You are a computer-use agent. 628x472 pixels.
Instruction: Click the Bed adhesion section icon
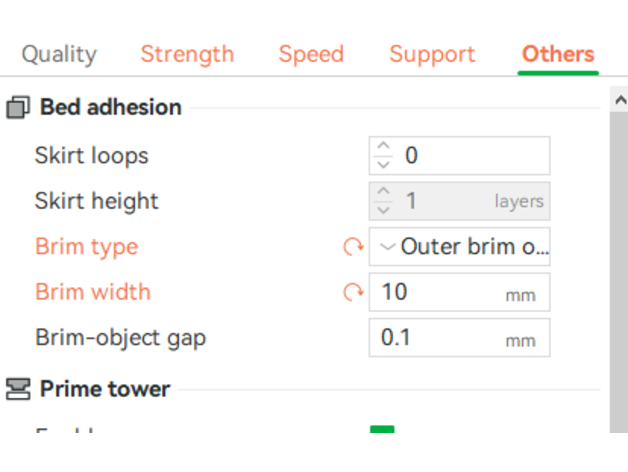18,107
